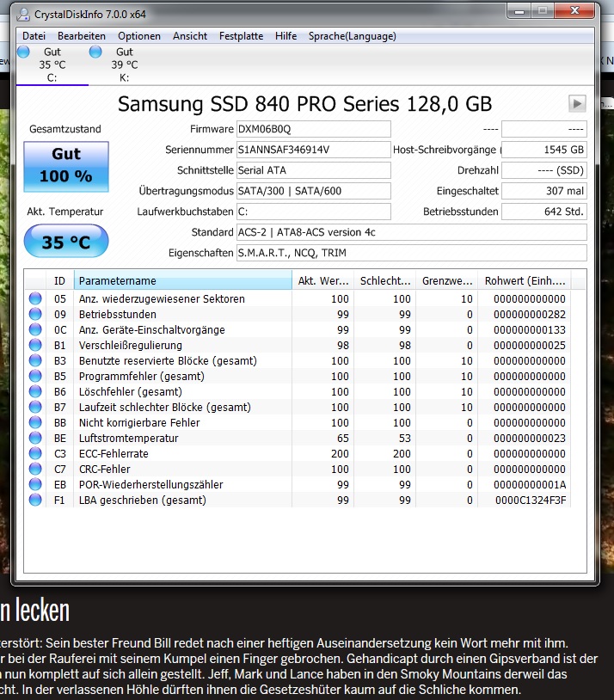Click the Seriennummer field S1ANNSAF346914V

point(314,150)
